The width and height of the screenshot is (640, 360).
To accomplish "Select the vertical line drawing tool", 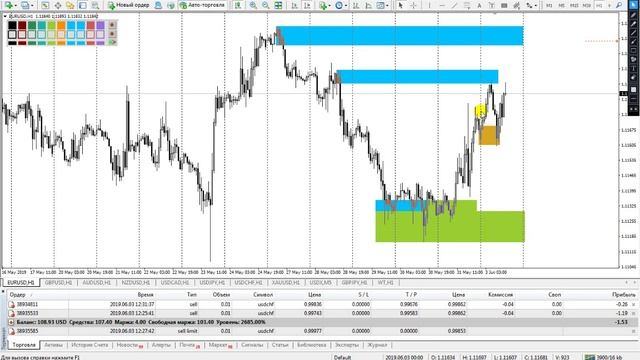I will point(429,5).
